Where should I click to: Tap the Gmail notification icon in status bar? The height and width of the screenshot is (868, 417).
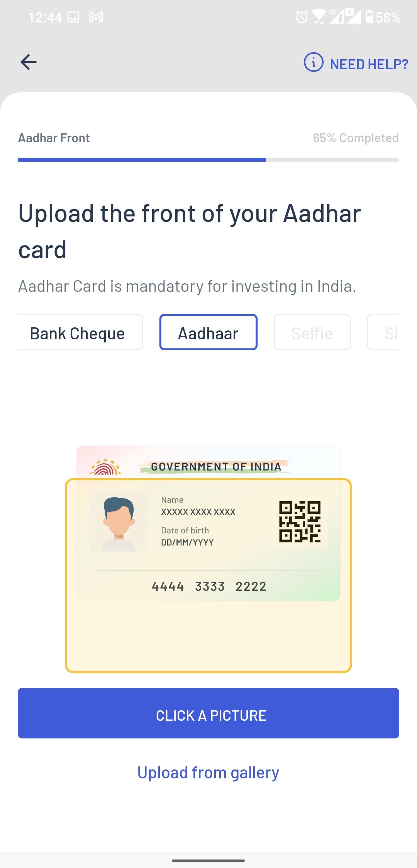tap(96, 17)
